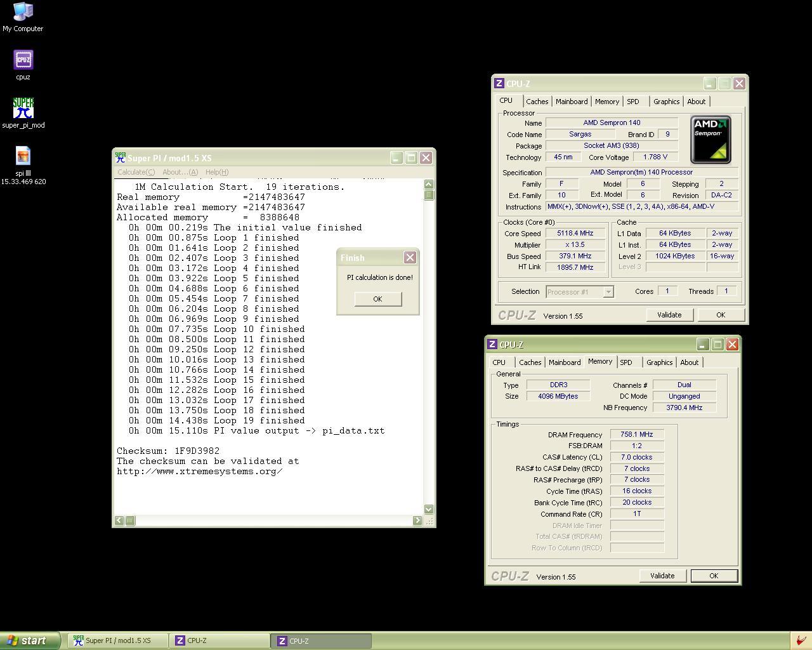812x650 pixels.
Task: Click the memory Size 4096 MBytes field
Action: pos(559,396)
